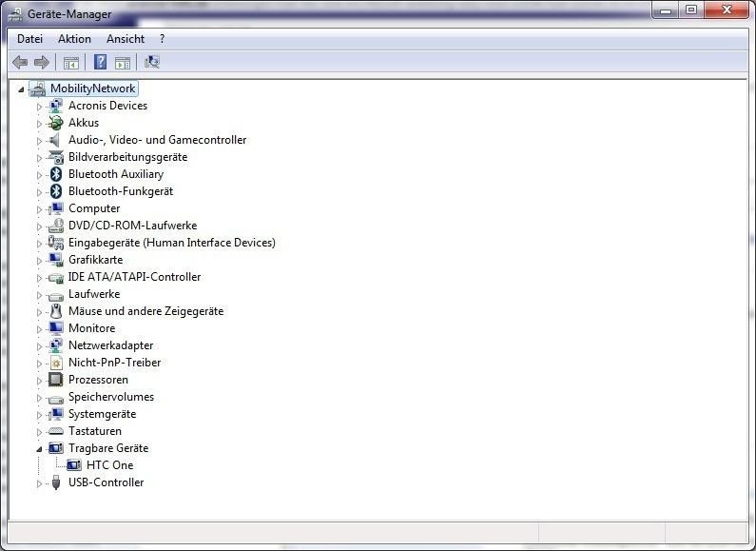756x551 pixels.
Task: Click the Nicht-PnP-Treiber gear icon
Action: 56,363
